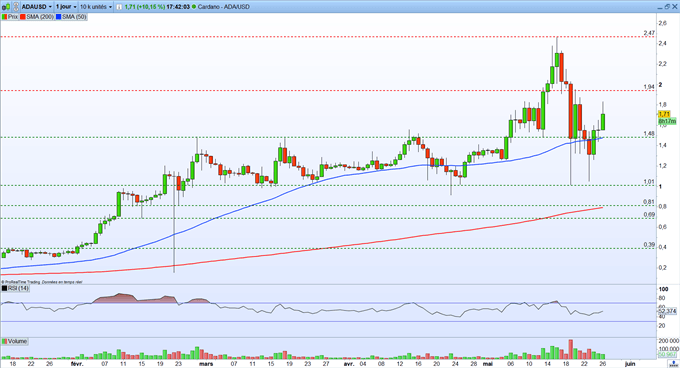Click the black RSI indicator color square
Screen dimensions: 680x368
[x=5, y=288]
